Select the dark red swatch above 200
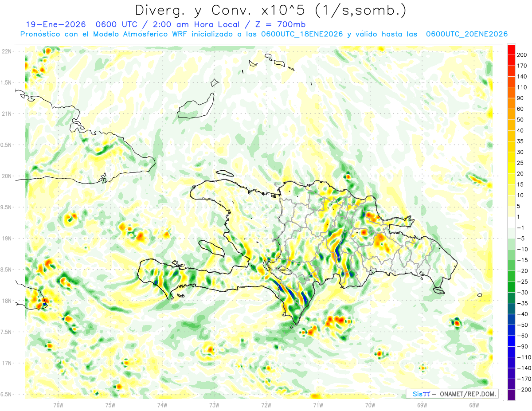The image size is (532, 411). [511, 49]
